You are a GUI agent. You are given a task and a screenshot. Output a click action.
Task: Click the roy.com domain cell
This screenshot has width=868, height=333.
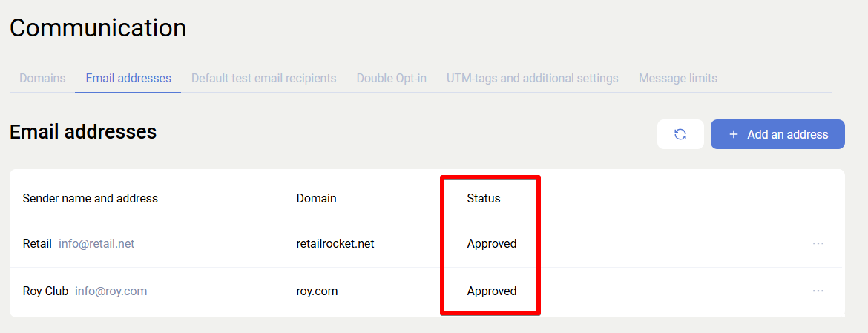click(318, 291)
